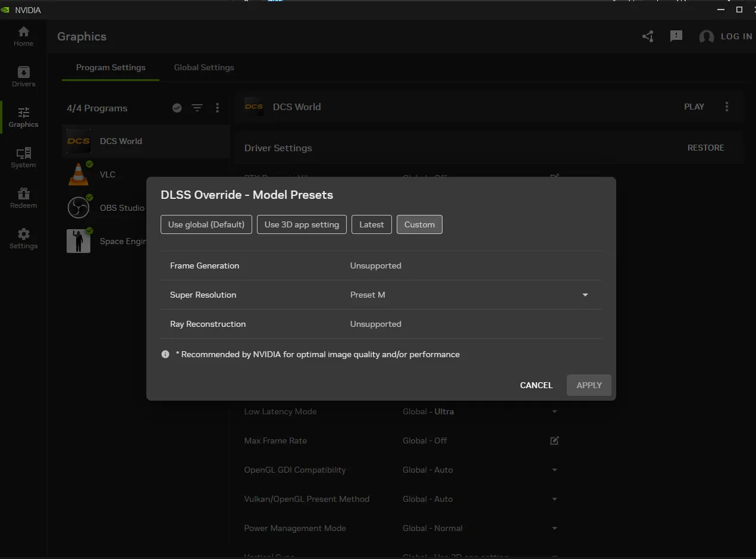This screenshot has height=559, width=756.
Task: Select the OBS Studio icon
Action: point(79,208)
